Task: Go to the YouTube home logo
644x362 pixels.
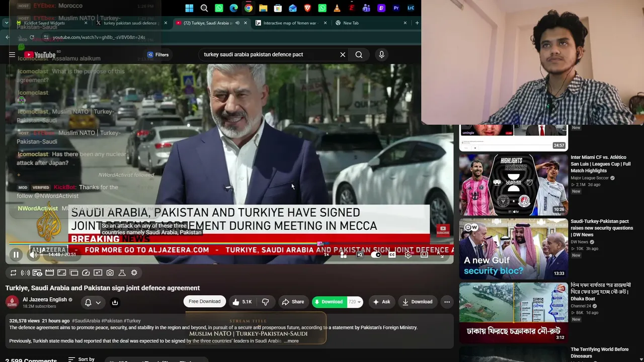Action: [40, 55]
